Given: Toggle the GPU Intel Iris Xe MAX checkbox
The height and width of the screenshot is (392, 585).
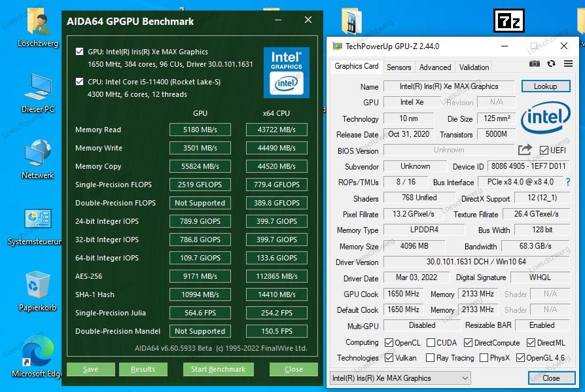Looking at the screenshot, I should pos(79,52).
